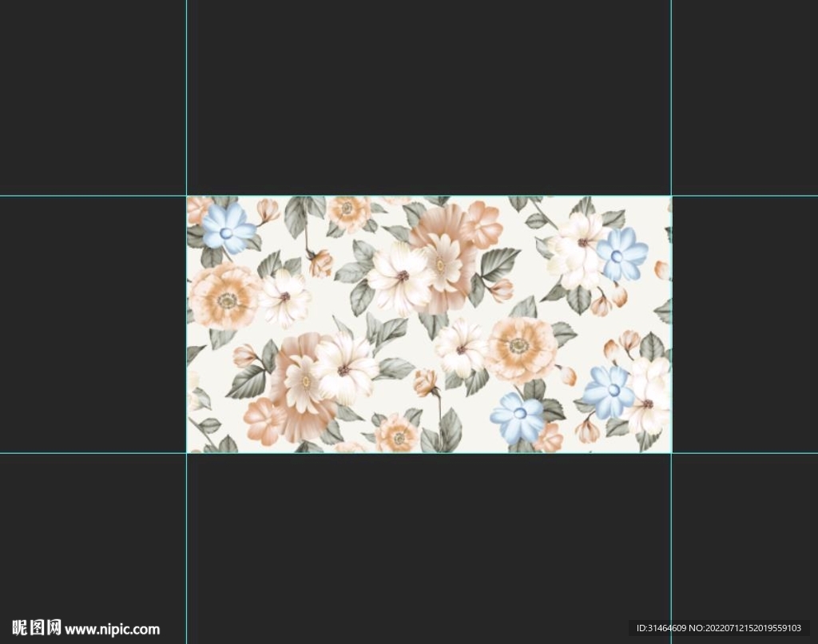This screenshot has width=818, height=644.
Task: Select the orange poppy flower on the left side
Action: click(x=225, y=297)
